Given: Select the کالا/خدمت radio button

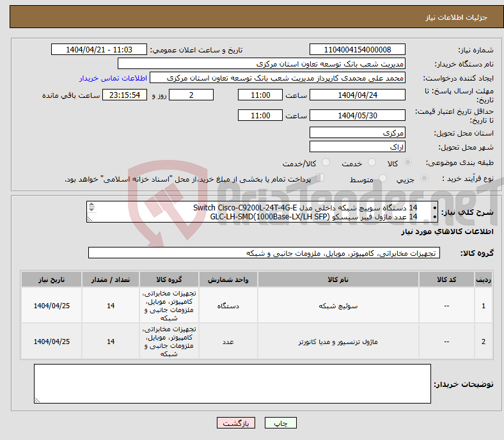Looking at the screenshot, I should point(326,162).
